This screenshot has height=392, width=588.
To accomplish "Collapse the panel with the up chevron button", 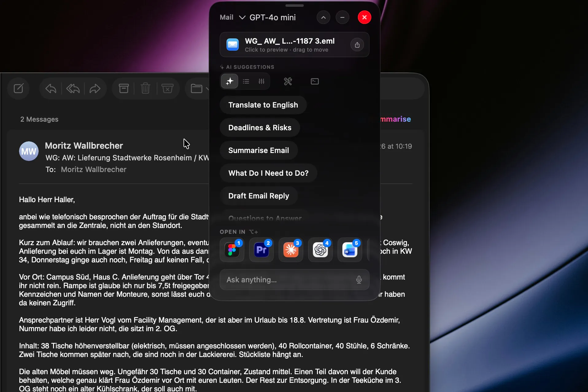I will [x=323, y=18].
